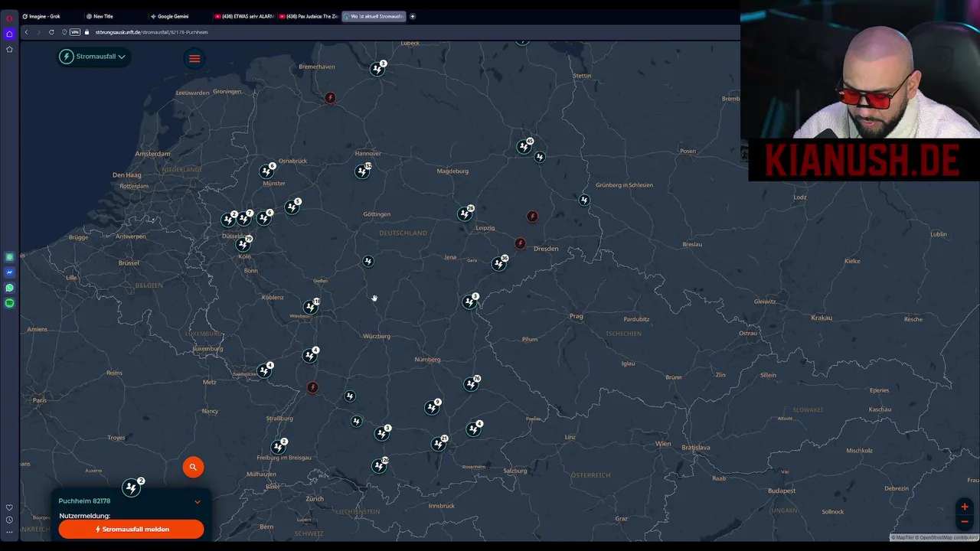Click red outage marker left of Dresden
This screenshot has height=551, width=980.
tap(521, 243)
